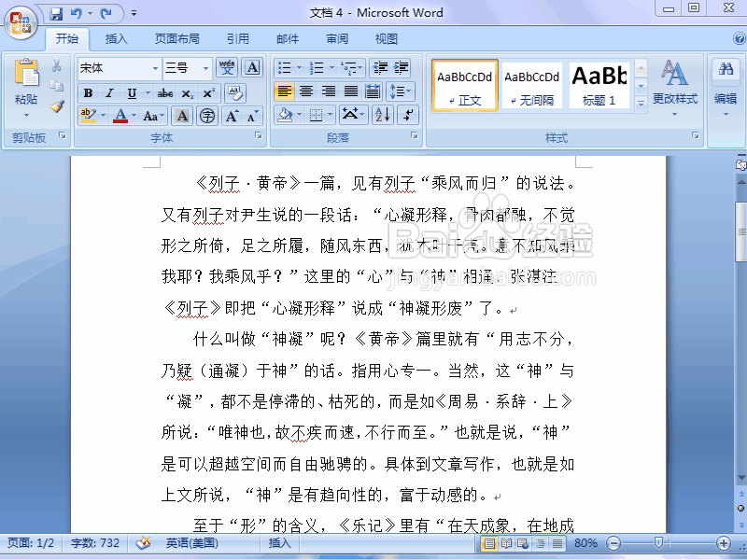Apply the 标题 1 style
The image size is (747, 560).
tap(599, 84)
